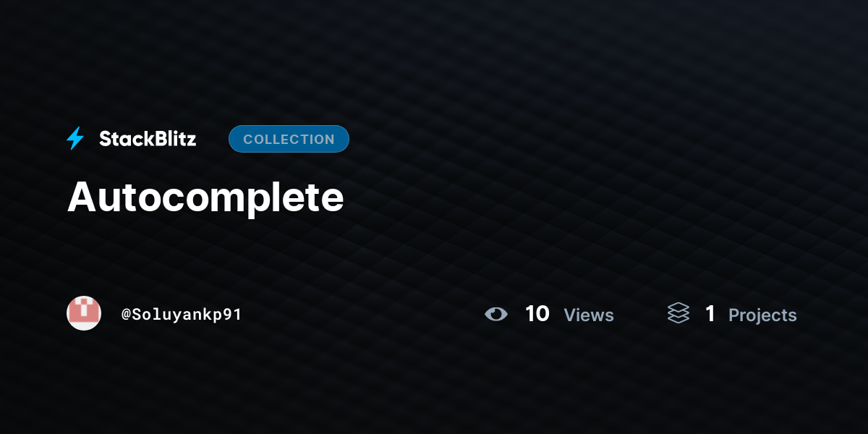Open the @Soluyankp91 pixelated avatar
Screen dimensions: 868x434
point(84,313)
